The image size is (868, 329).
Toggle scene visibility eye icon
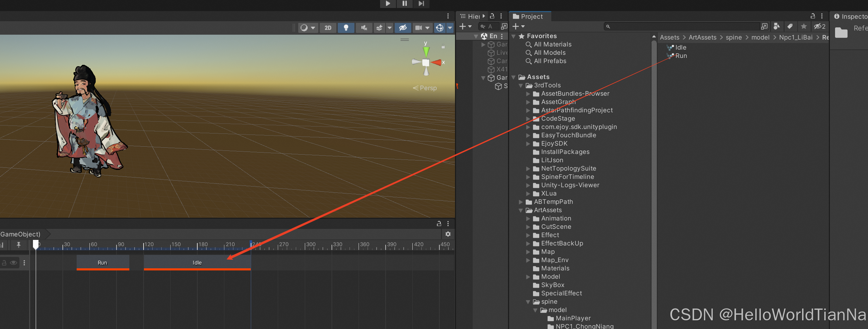(403, 28)
